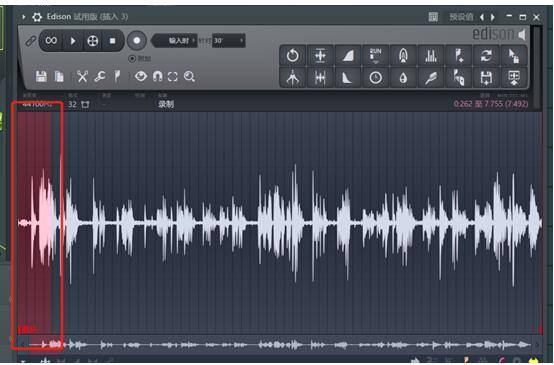This screenshot has height=365, width=554.
Task: Open the Equalizer bars tool
Action: coord(430,55)
